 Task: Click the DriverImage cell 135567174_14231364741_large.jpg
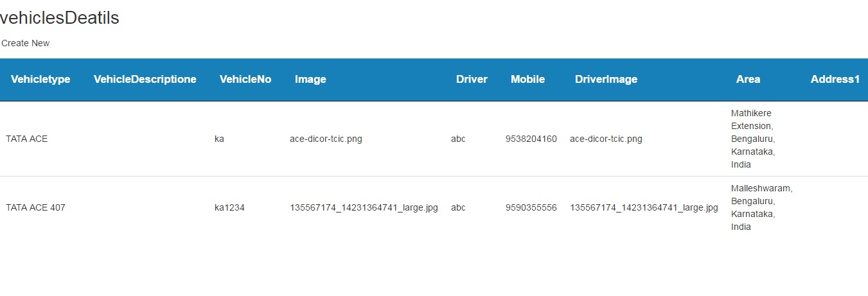point(644,207)
